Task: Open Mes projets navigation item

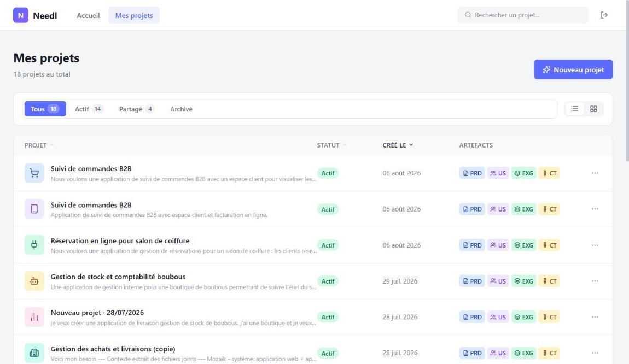Action: coord(134,15)
